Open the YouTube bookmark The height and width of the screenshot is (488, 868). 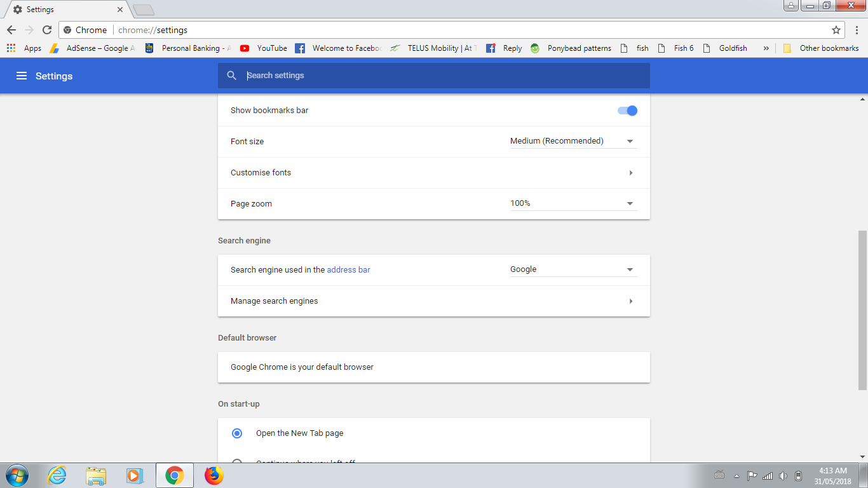[264, 48]
